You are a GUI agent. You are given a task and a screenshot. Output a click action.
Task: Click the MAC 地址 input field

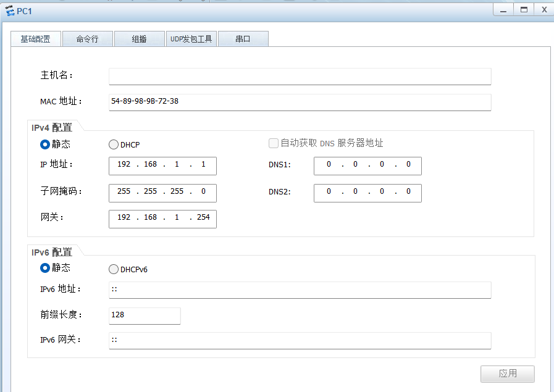300,102
